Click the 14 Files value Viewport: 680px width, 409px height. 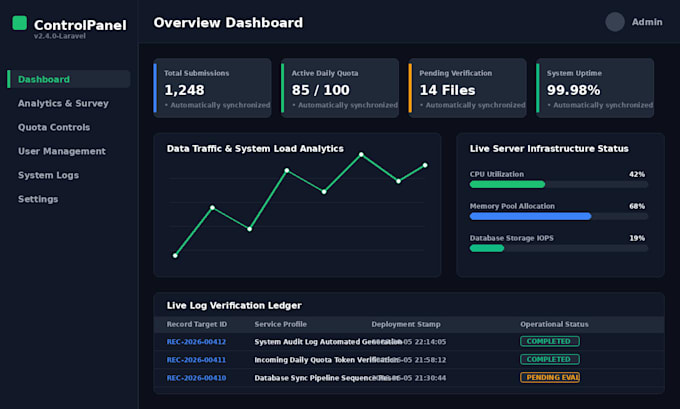click(x=447, y=90)
